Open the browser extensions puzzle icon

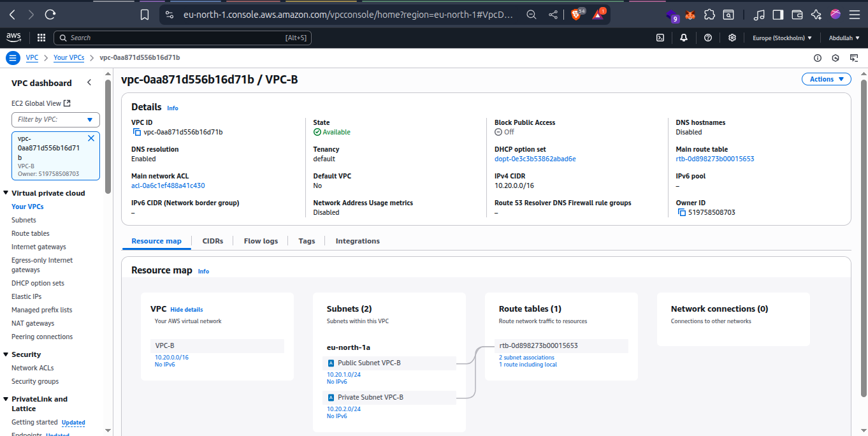pyautogui.click(x=710, y=15)
